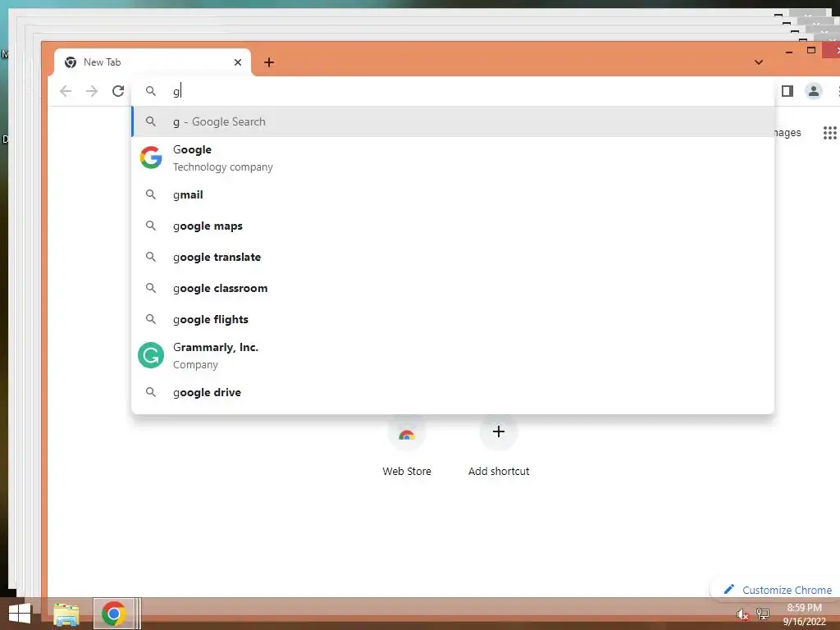Click the Reload page icon
The height and width of the screenshot is (630, 840).
118,91
